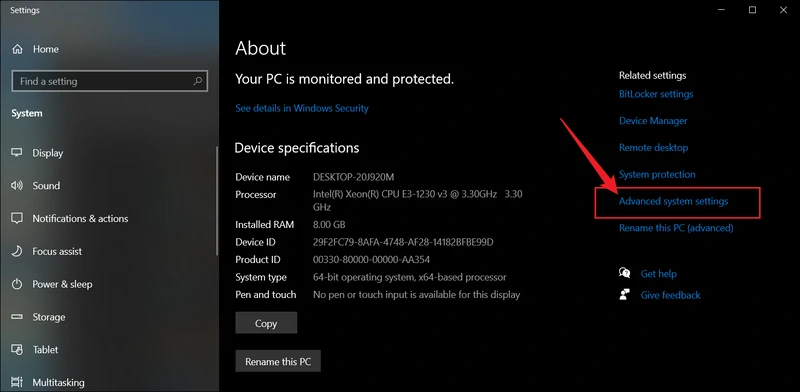Click the search magnifier icon

click(x=197, y=81)
